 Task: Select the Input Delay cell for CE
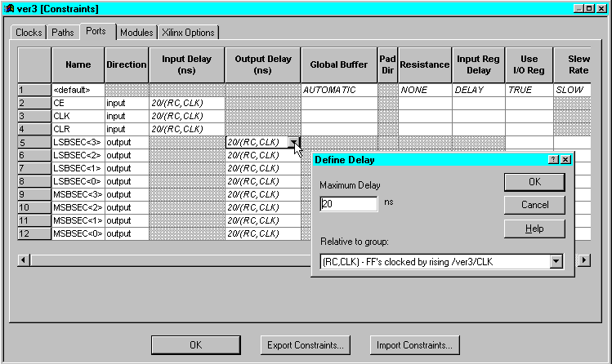186,103
